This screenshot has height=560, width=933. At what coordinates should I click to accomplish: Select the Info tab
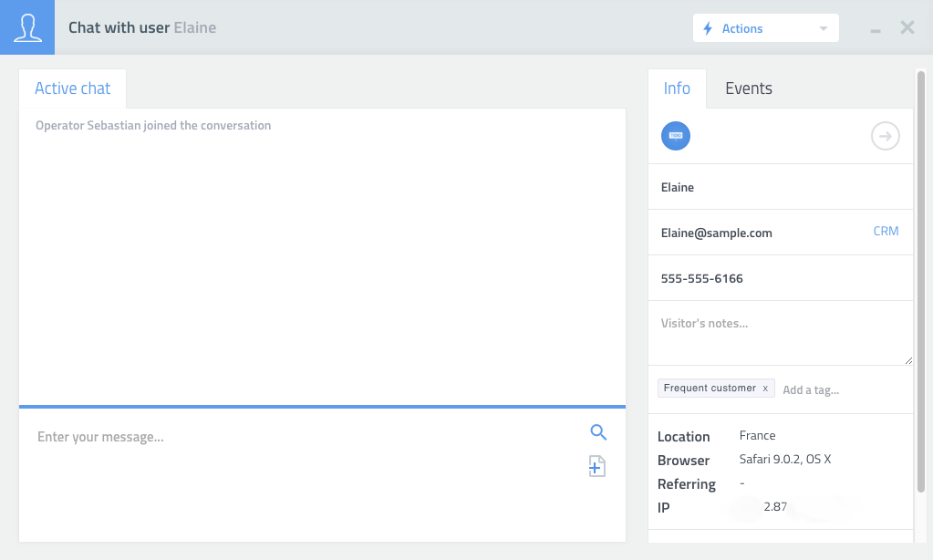point(677,88)
